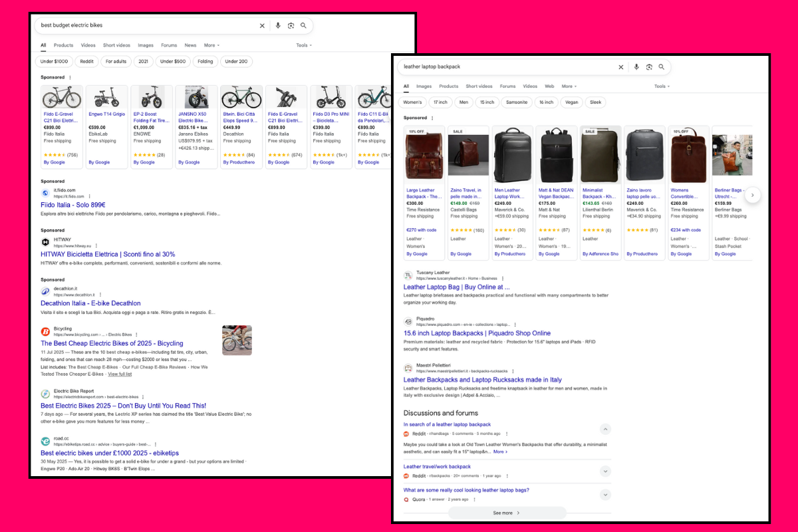This screenshot has width=798, height=532.
Task: Open '15.6 inch Laptop Backpacks | Piquadro' link
Action: [477, 333]
